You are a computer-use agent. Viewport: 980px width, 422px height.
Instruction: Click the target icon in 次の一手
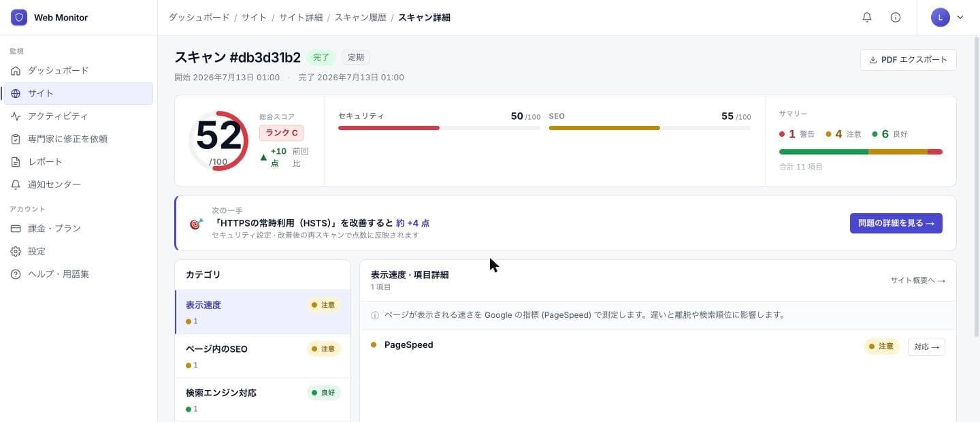click(x=196, y=224)
